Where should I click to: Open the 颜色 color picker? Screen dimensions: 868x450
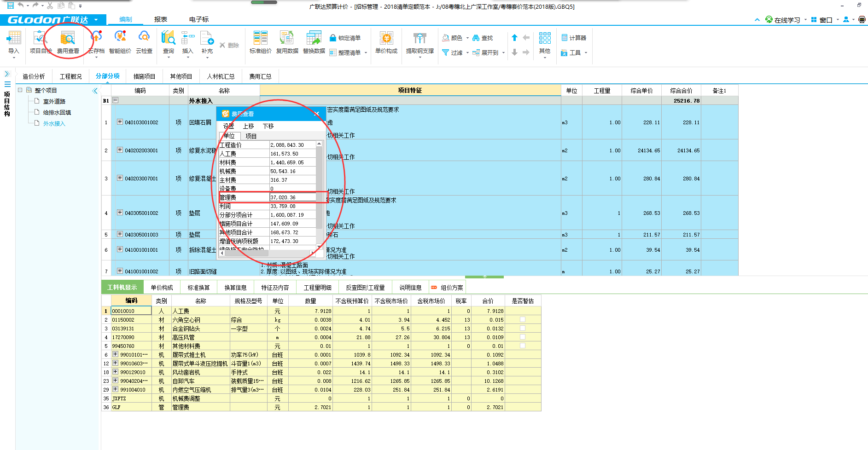click(455, 38)
